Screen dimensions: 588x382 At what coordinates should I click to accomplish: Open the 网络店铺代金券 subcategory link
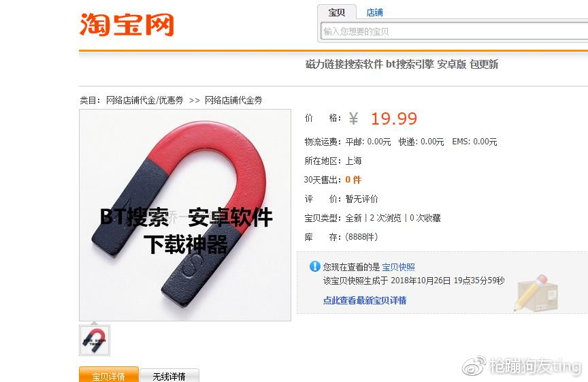click(x=233, y=100)
